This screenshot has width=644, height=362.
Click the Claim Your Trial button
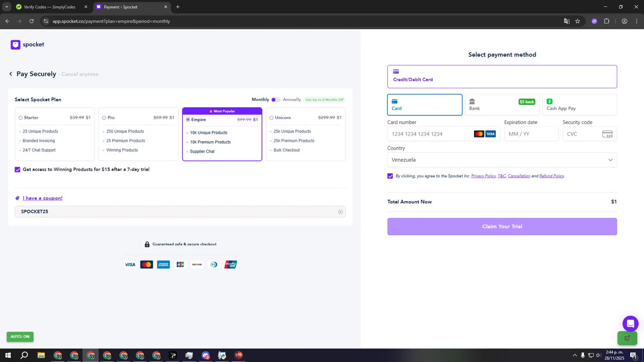point(502,226)
